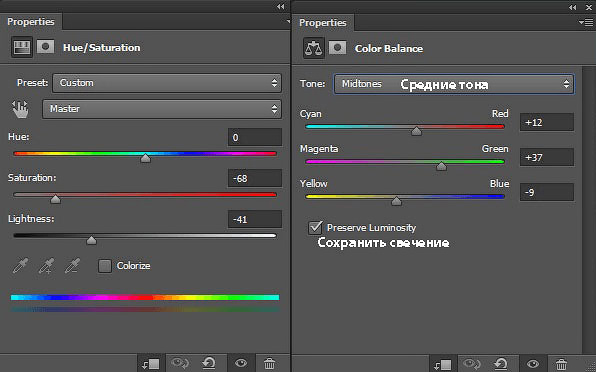This screenshot has height=372, width=596.
Task: Select the layer mask icon in Color Balance panel
Action: point(337,47)
